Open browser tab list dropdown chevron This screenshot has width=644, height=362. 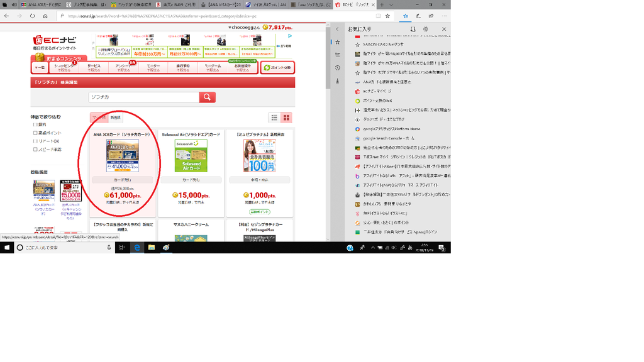pos(391,5)
